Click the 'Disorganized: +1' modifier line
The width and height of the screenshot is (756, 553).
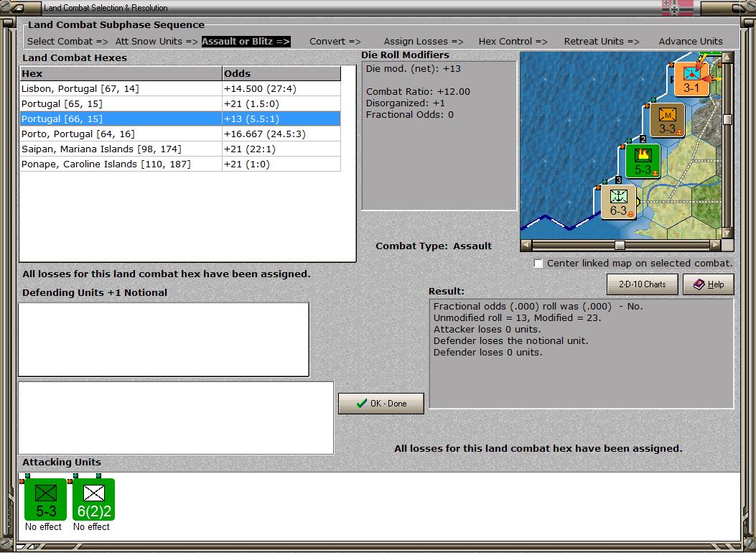click(405, 103)
